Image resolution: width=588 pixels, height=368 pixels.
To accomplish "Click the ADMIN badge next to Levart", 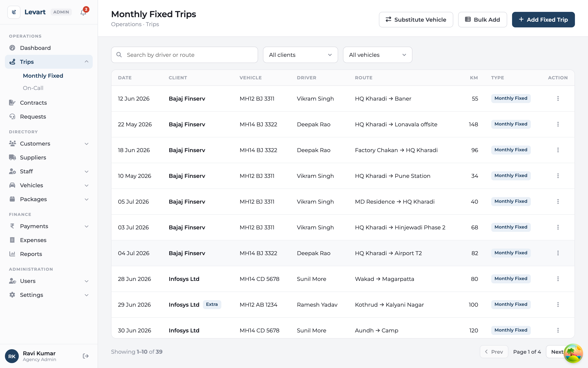I will pyautogui.click(x=61, y=12).
